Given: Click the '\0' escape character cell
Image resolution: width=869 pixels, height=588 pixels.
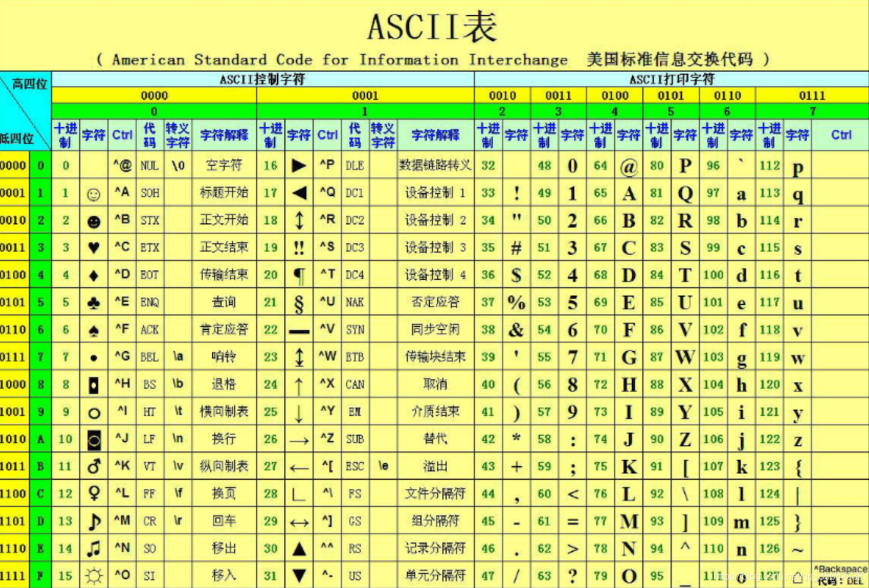Looking at the screenshot, I should tap(178, 165).
